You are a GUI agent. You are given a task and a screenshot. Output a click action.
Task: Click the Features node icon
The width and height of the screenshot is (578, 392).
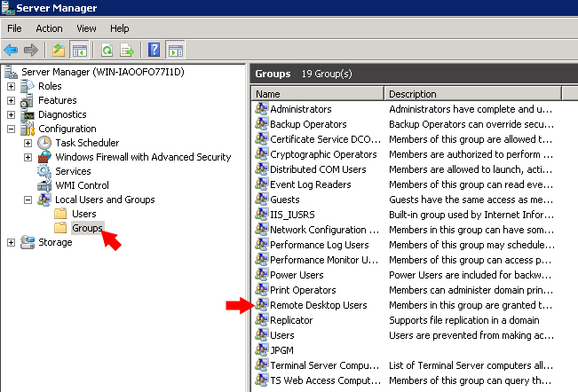click(28, 100)
